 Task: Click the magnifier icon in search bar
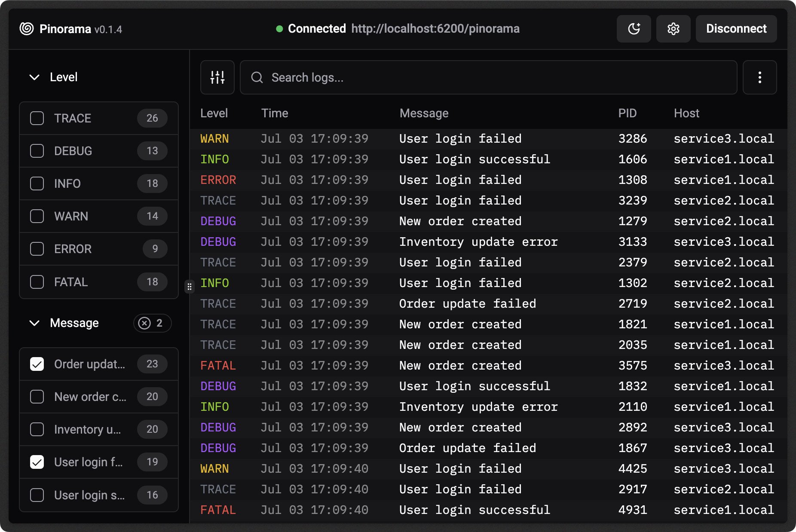pos(257,77)
